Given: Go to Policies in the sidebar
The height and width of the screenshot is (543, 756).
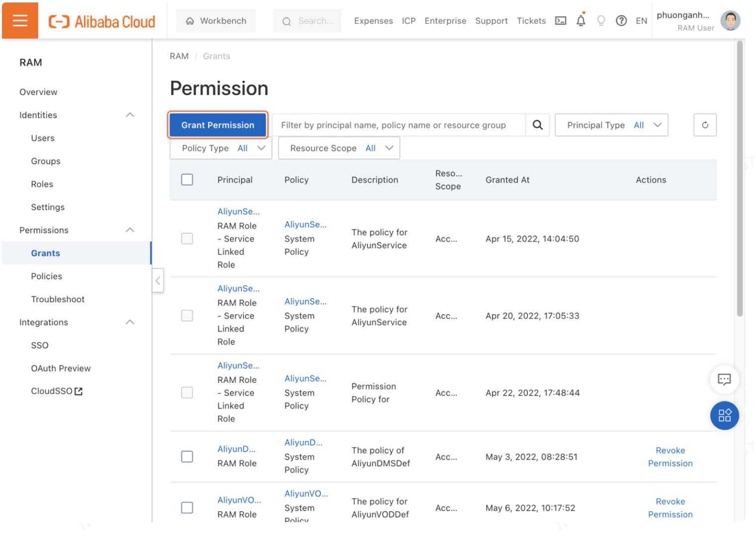Looking at the screenshot, I should [47, 276].
